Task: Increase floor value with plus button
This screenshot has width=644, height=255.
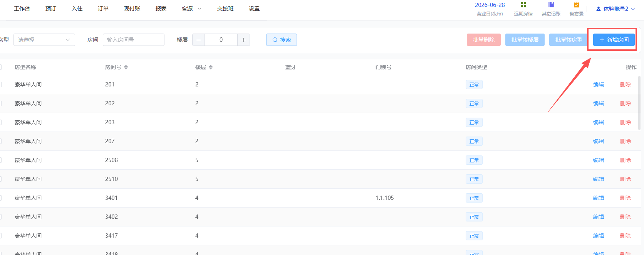Action: [243, 40]
